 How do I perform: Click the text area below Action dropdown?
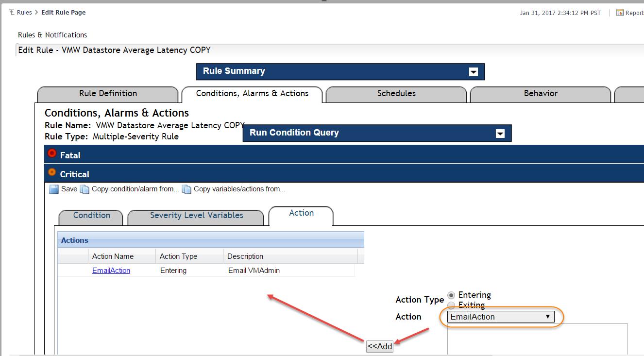pyautogui.click(x=537, y=339)
